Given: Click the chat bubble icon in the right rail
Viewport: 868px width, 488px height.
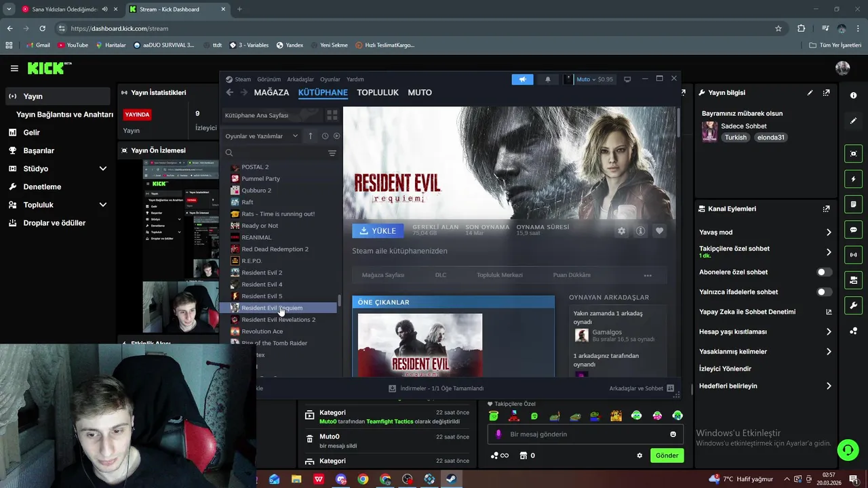Looking at the screenshot, I should pos(853,230).
